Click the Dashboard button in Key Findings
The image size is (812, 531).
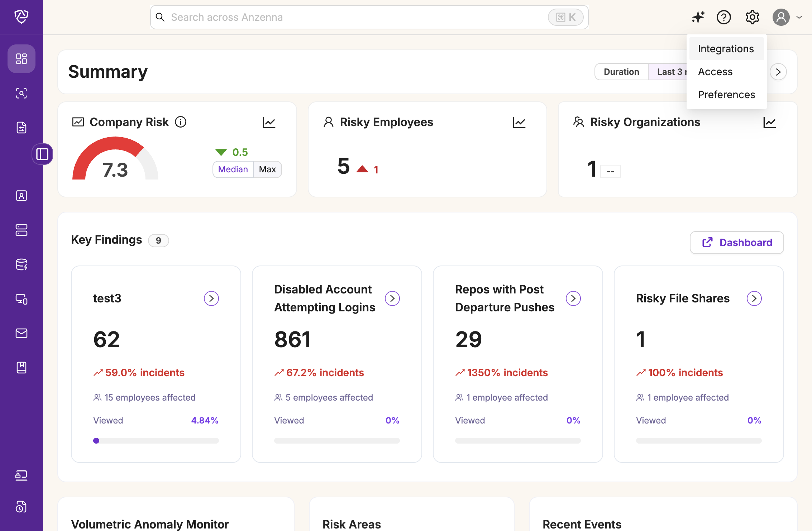pyautogui.click(x=737, y=243)
